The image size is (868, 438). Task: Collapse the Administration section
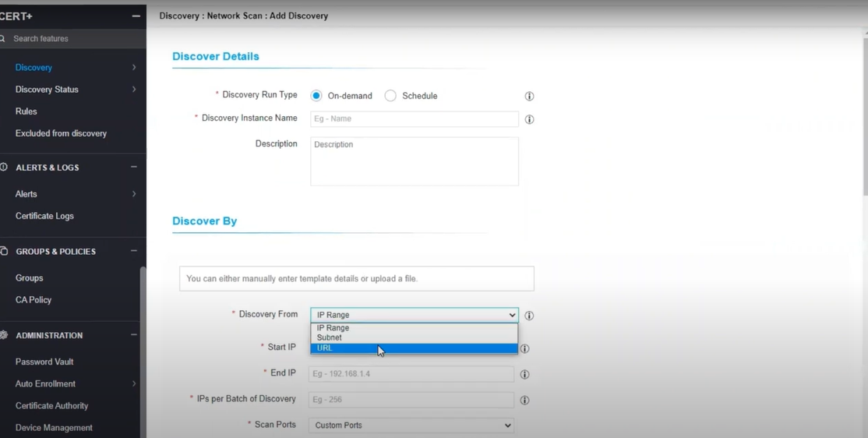coord(134,335)
